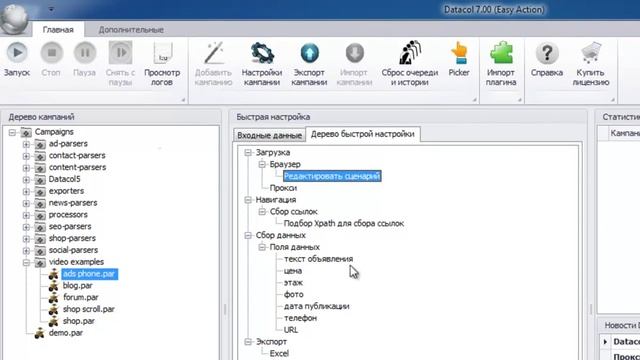
Task: Click the ad-parsers folder icon
Action: point(40,144)
